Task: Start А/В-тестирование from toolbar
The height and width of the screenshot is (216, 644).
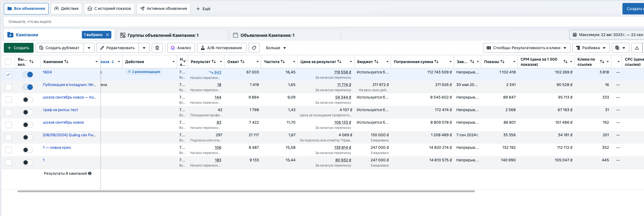Action: [x=222, y=48]
